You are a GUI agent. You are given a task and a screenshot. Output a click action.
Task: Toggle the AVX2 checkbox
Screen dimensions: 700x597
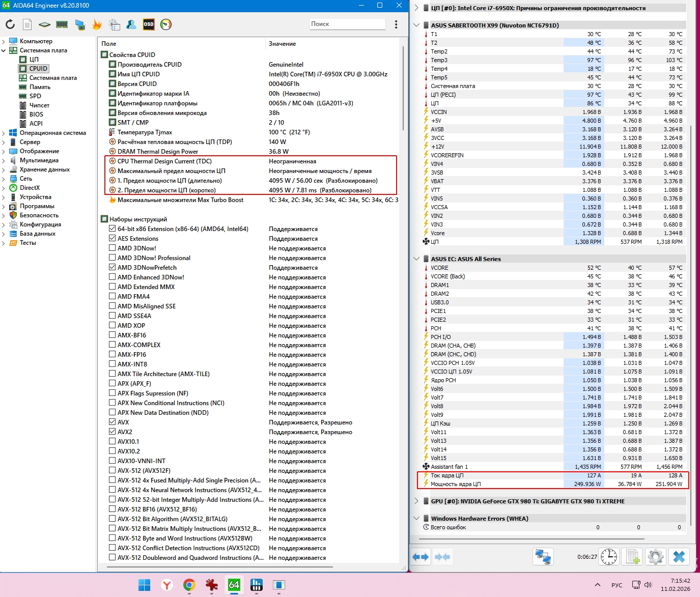click(112, 432)
